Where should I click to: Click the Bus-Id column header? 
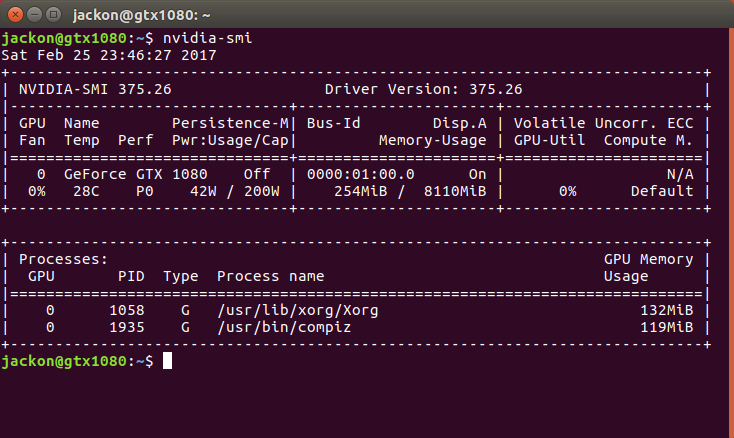pyautogui.click(x=333, y=124)
